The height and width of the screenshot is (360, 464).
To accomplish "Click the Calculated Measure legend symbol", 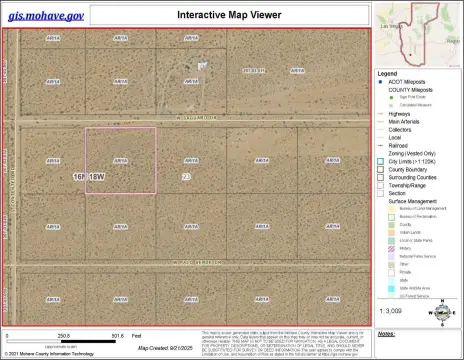I will (x=391, y=105).
